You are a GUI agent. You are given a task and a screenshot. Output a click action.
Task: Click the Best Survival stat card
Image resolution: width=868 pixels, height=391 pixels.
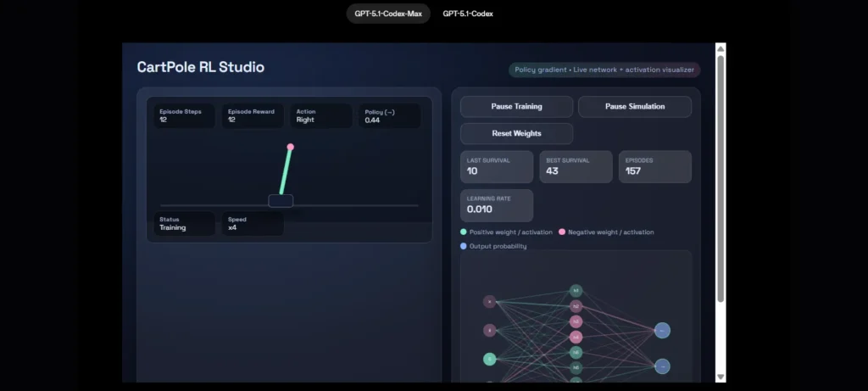pos(576,167)
